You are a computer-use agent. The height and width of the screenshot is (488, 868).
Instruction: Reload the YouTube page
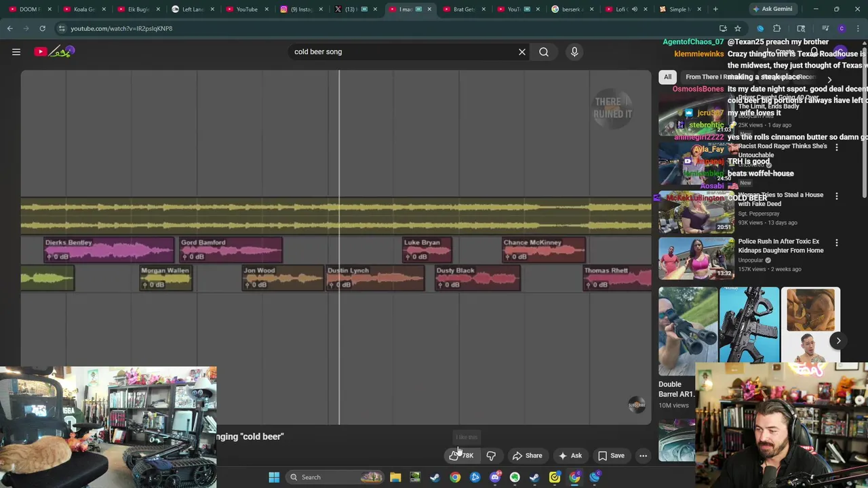click(42, 28)
